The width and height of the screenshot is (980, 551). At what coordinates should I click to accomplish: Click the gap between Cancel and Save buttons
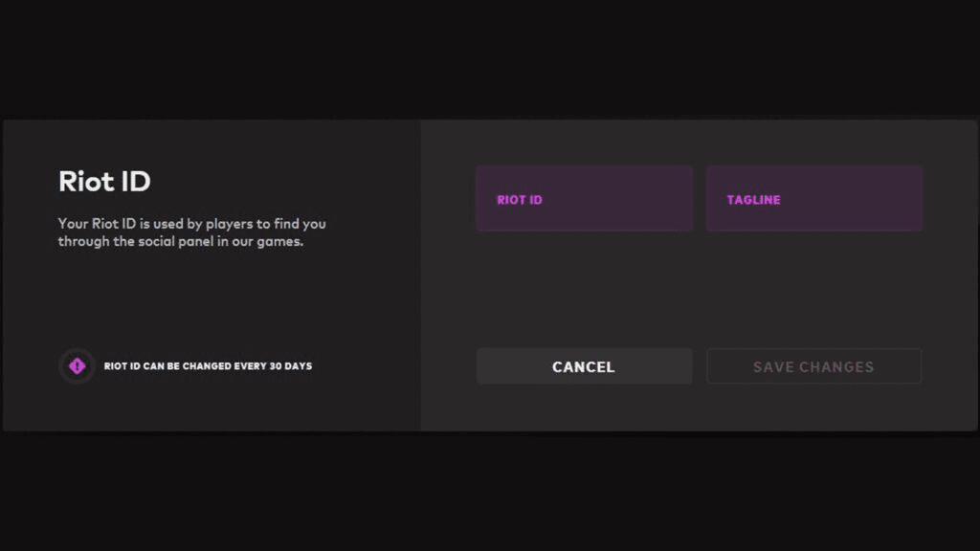pyautogui.click(x=700, y=366)
